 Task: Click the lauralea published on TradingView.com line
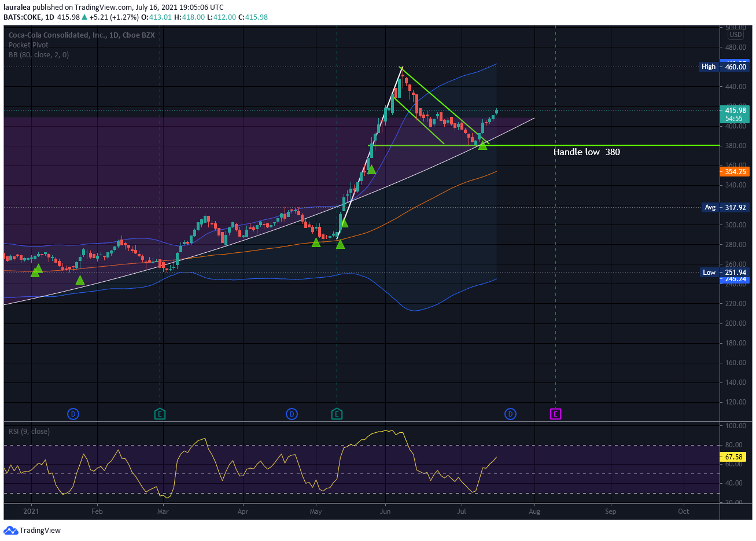113,8
